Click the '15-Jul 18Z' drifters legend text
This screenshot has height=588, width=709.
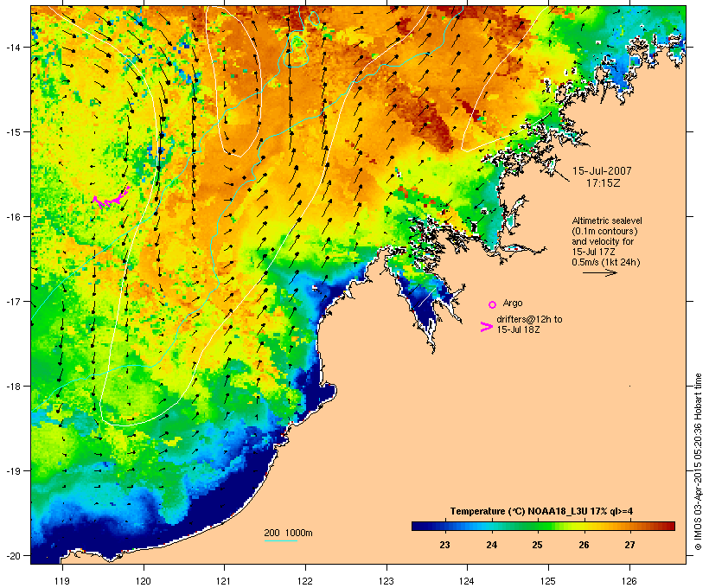[x=518, y=329]
